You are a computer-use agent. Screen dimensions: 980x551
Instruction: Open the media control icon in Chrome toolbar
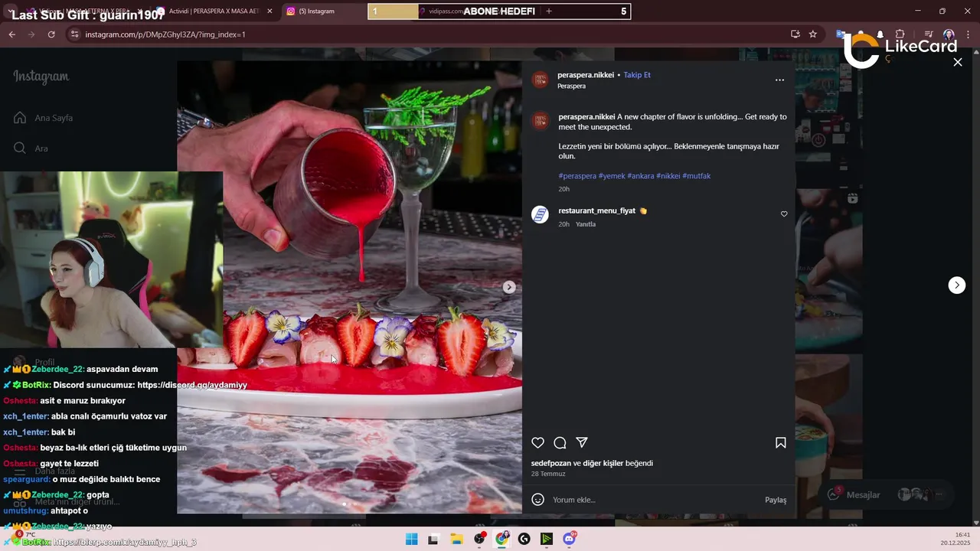click(x=929, y=34)
